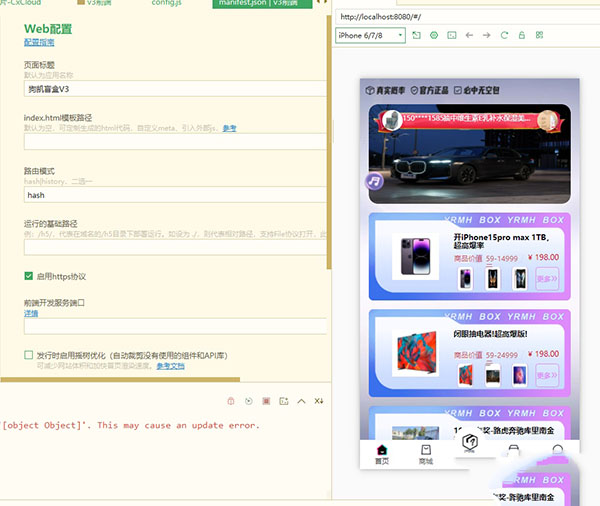Go back in the built-in browser
Image resolution: width=600 pixels, height=506 pixels.
(470, 35)
